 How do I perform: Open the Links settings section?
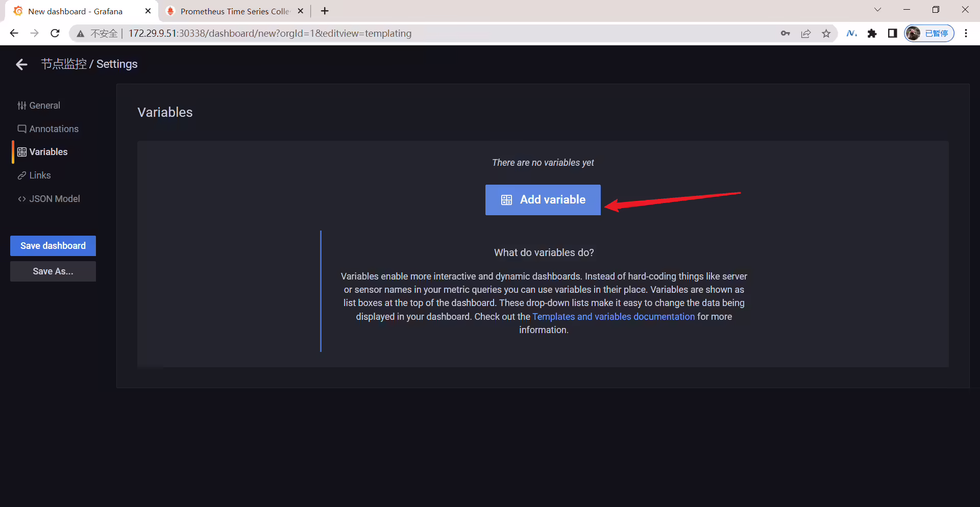tap(34, 175)
